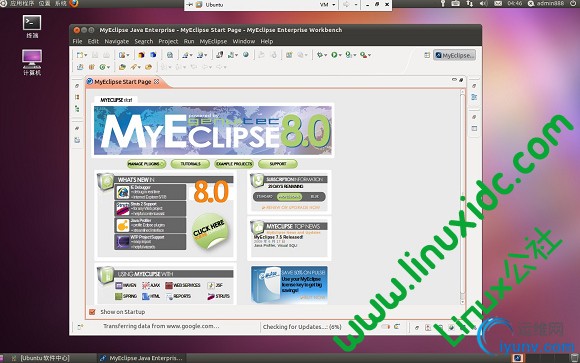Switch to MyEclipse perspective button
580x363 pixels.
tap(454, 55)
